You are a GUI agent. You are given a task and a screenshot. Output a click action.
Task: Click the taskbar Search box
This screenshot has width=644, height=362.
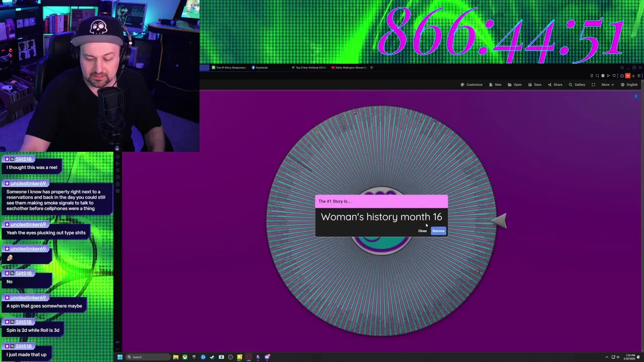pyautogui.click(x=148, y=357)
